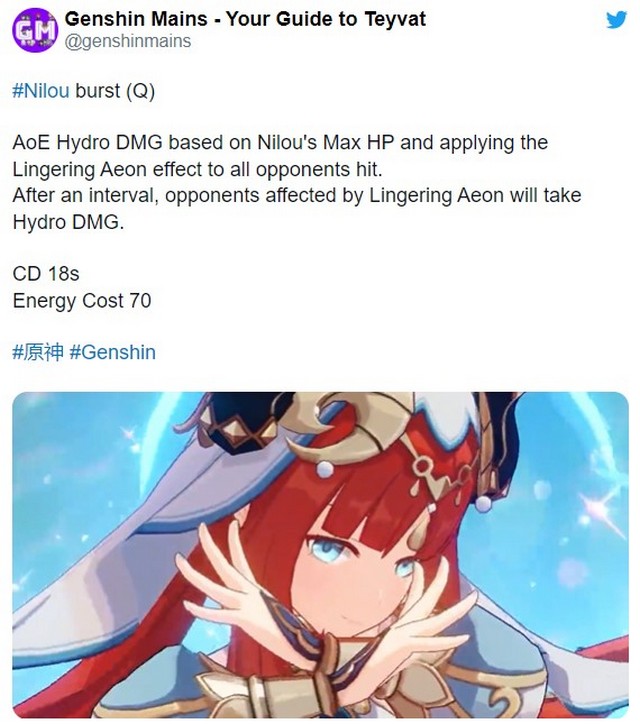Select the "Lingering Aeon effect to all" line

click(198, 169)
